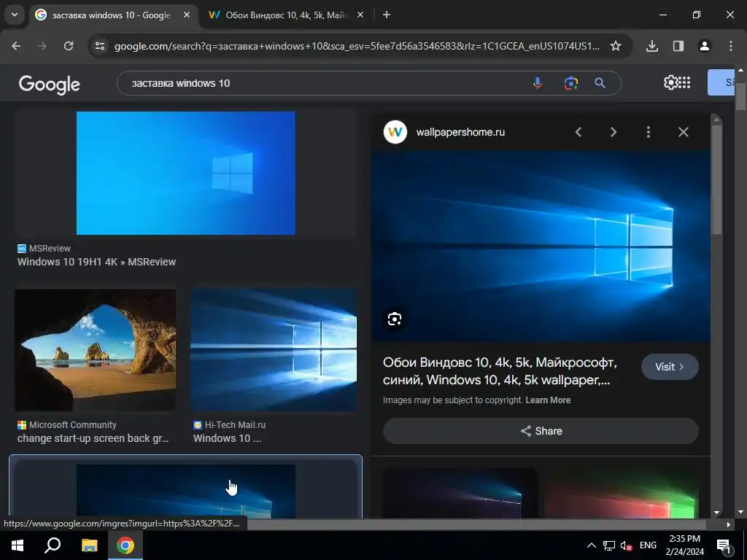Open Windows taskbar search
The image size is (747, 560).
(53, 545)
